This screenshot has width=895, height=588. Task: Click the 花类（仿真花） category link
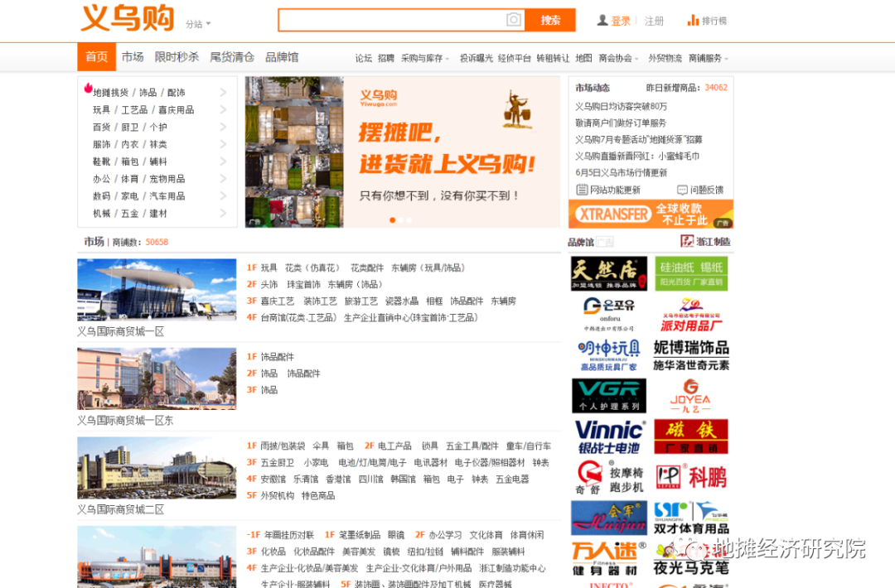tap(312, 268)
